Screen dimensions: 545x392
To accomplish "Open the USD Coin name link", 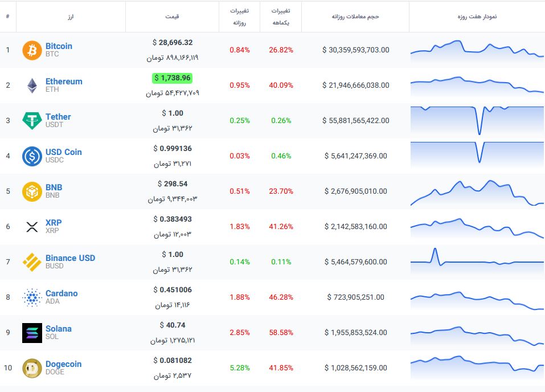I will coord(64,152).
